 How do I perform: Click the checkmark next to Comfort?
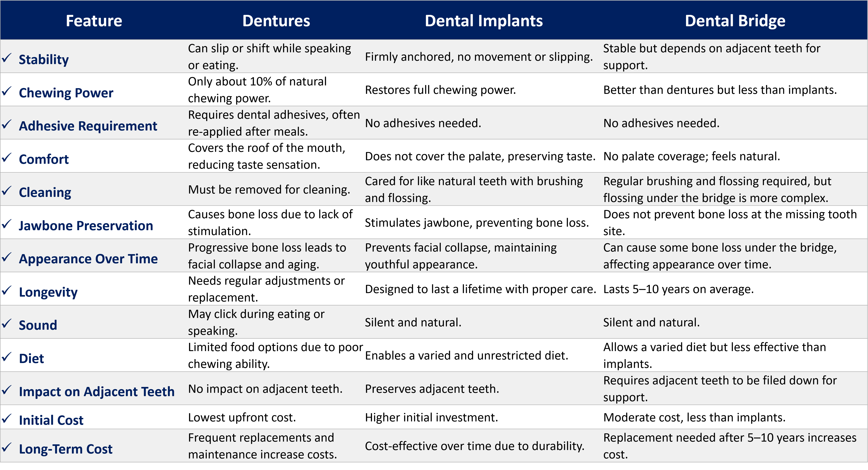coord(7,158)
